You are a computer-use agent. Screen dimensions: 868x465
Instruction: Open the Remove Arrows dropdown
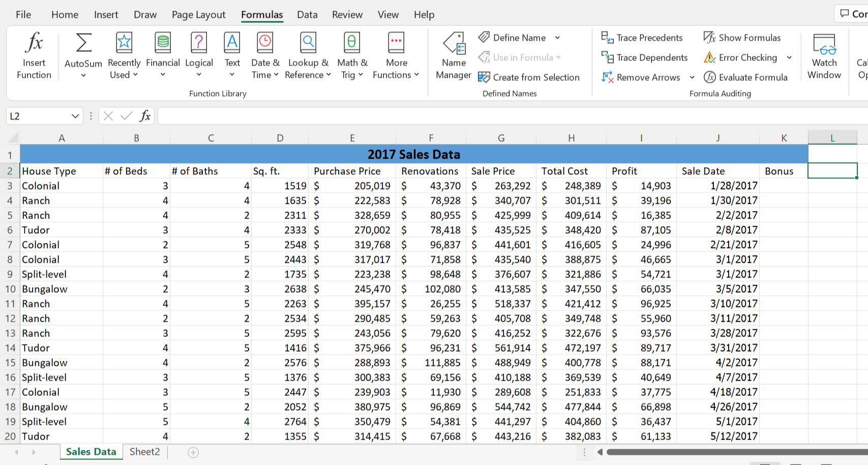coord(692,77)
